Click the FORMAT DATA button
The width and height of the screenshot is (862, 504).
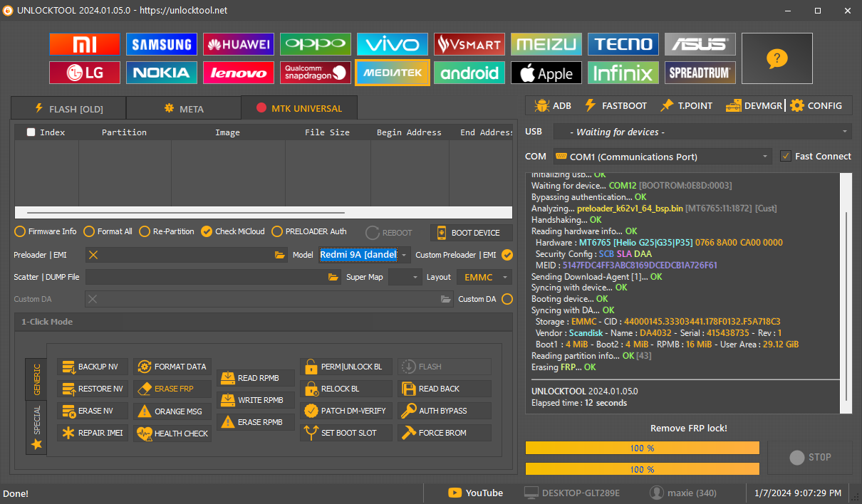click(172, 367)
